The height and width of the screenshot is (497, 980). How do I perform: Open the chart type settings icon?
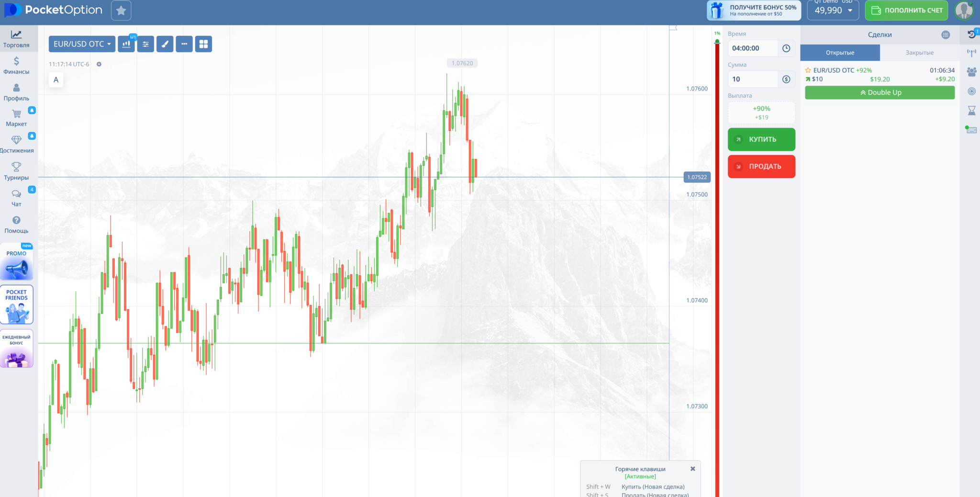(x=126, y=44)
